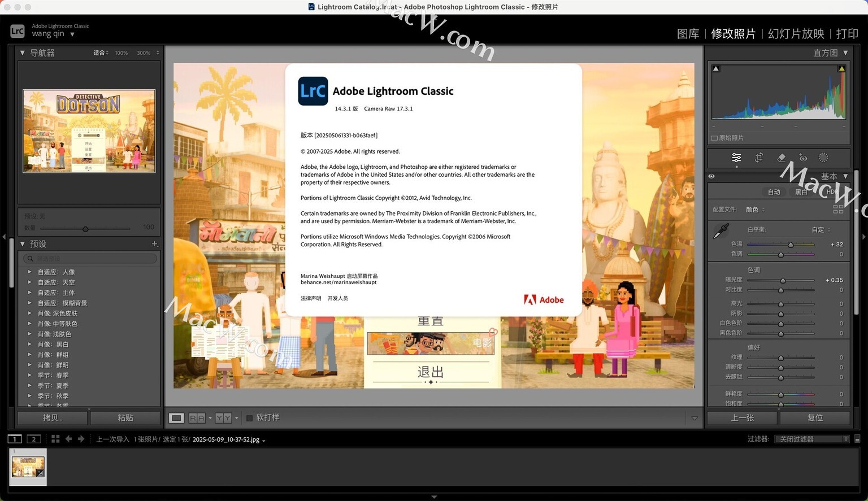Select the filmstrip photo thumbnail

28,467
